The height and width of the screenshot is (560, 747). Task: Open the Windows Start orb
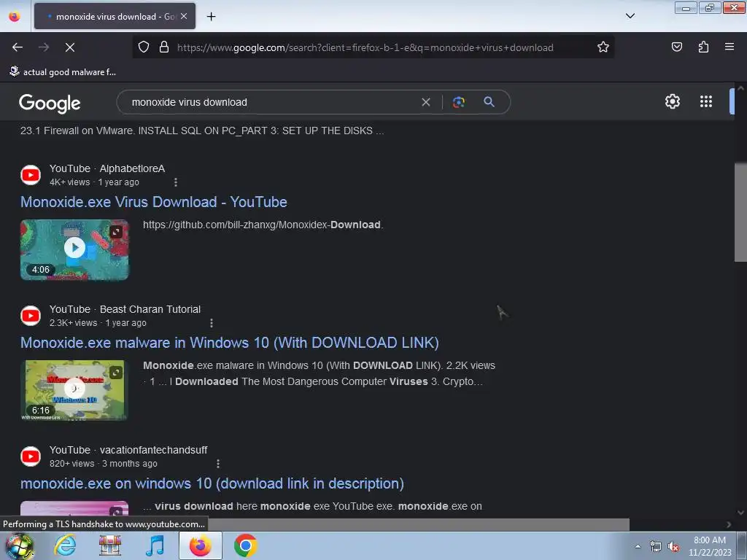(x=19, y=545)
